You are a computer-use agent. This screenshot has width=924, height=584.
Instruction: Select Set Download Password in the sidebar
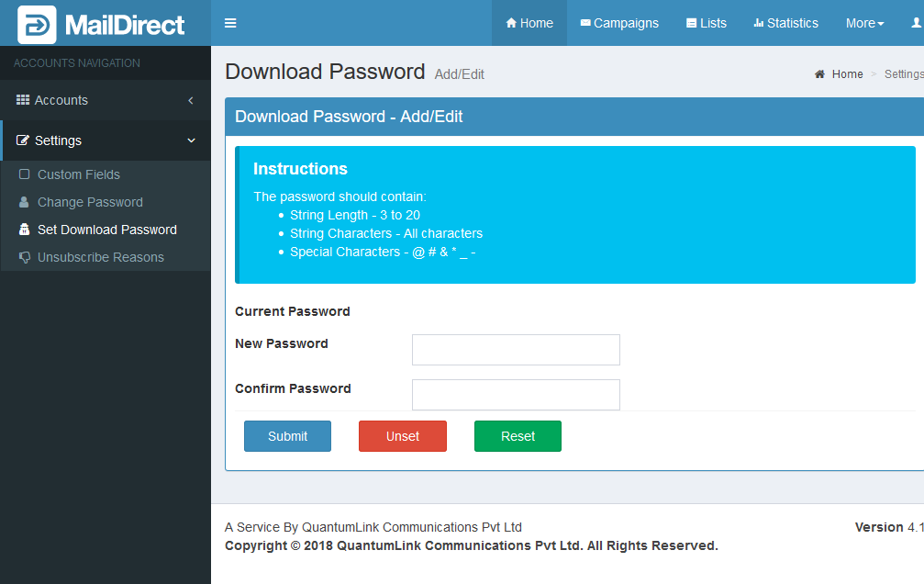pos(106,230)
